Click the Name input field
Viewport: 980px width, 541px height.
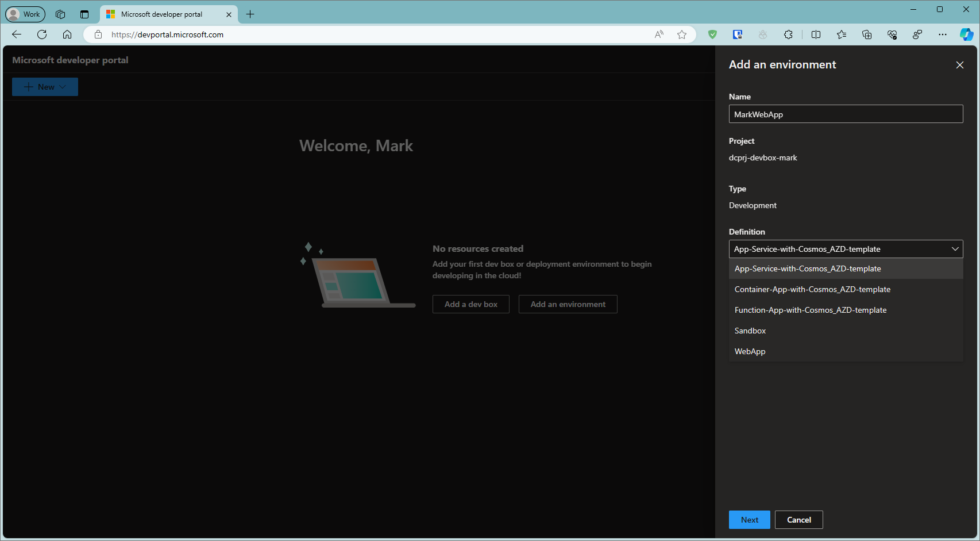(845, 114)
